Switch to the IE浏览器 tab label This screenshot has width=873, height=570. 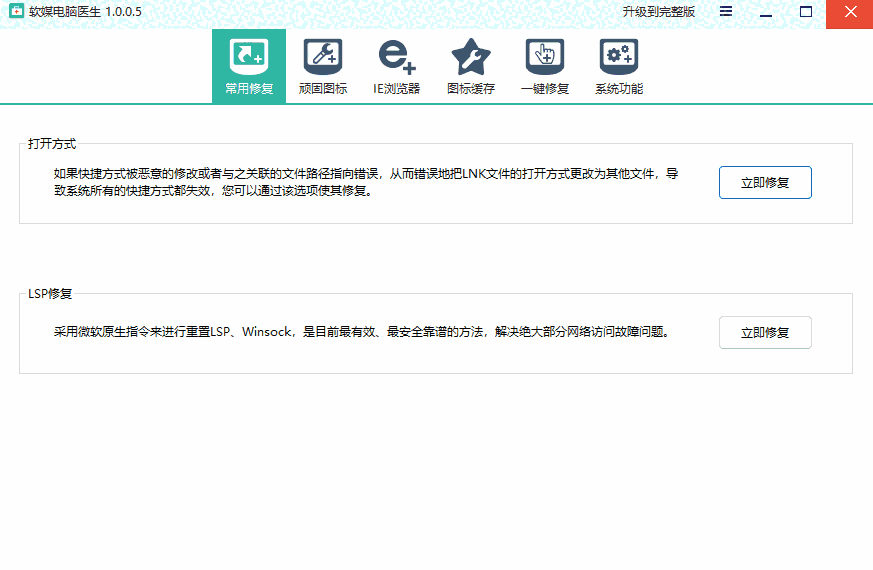click(x=396, y=89)
